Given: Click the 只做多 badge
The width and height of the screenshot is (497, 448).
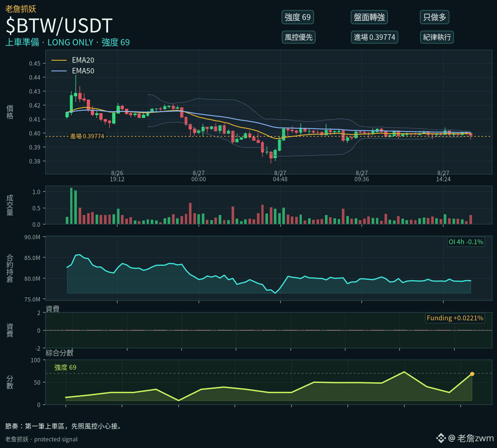Looking at the screenshot, I should pos(435,17).
